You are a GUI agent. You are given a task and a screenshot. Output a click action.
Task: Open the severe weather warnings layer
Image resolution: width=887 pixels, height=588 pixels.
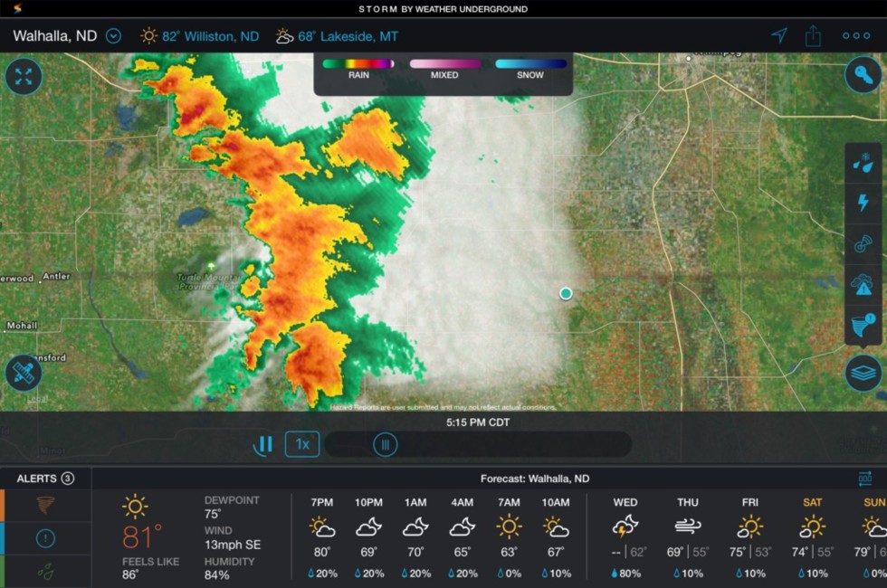pyautogui.click(x=863, y=285)
